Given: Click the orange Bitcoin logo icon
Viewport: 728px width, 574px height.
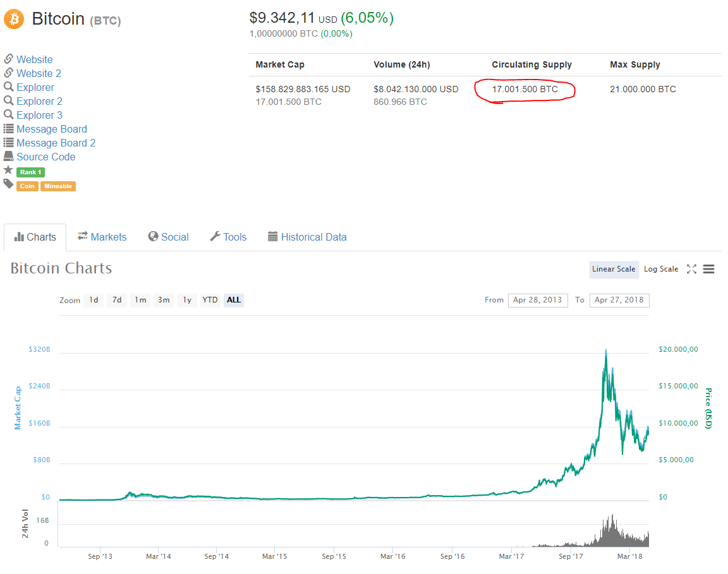Looking at the screenshot, I should [14, 19].
